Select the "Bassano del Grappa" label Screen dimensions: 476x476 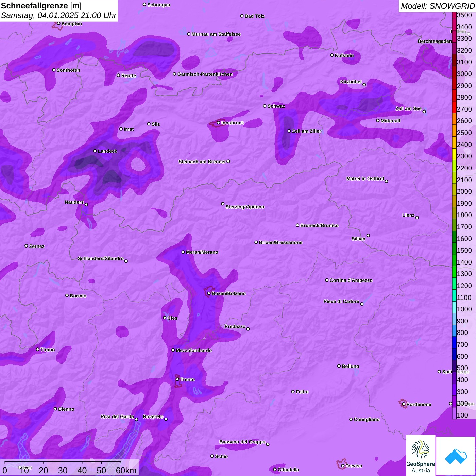click(242, 442)
